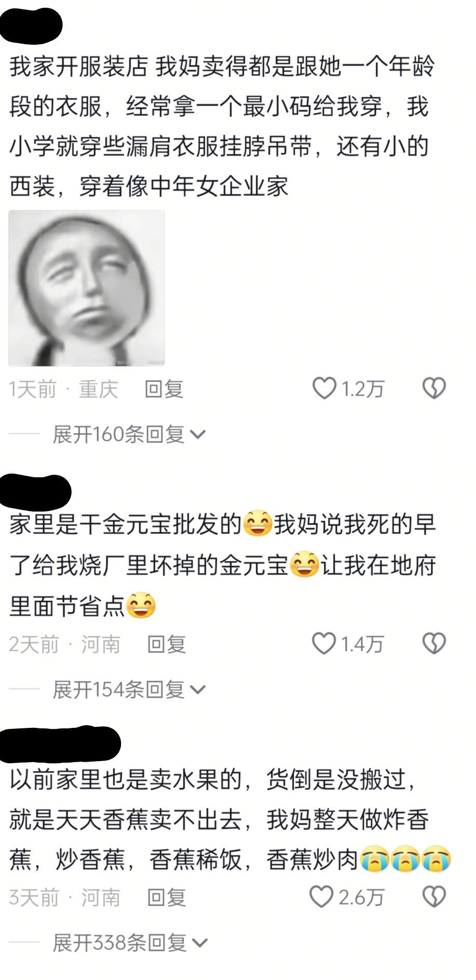Reply to the 2天前 河南 comment
The width and height of the screenshot is (476, 980).
(166, 645)
